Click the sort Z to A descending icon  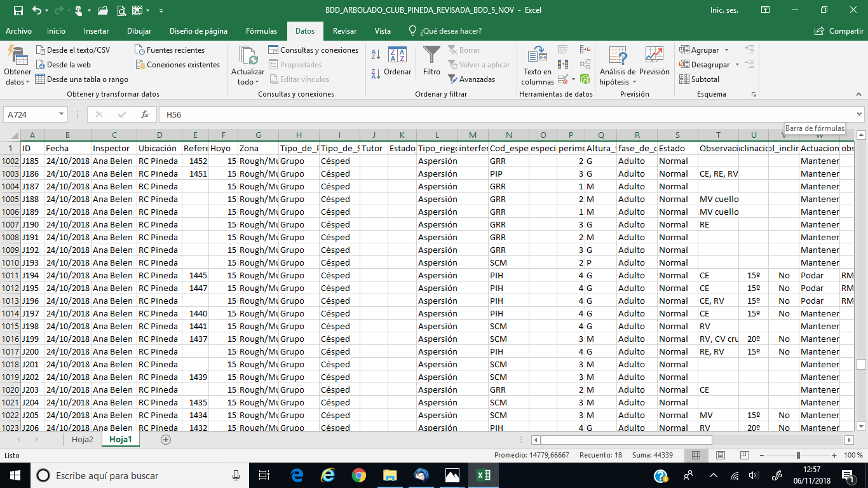[x=376, y=74]
